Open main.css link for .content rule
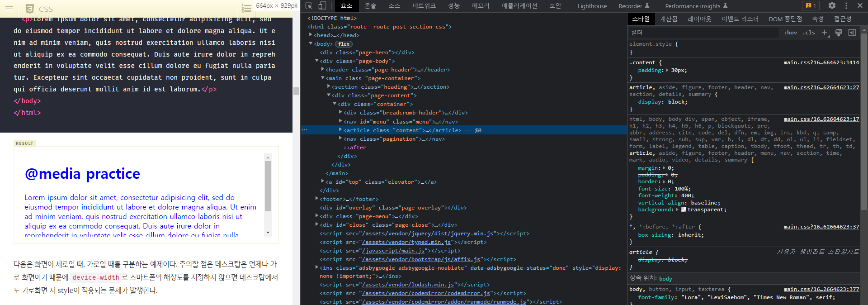The width and height of the screenshot is (868, 305). (x=821, y=62)
